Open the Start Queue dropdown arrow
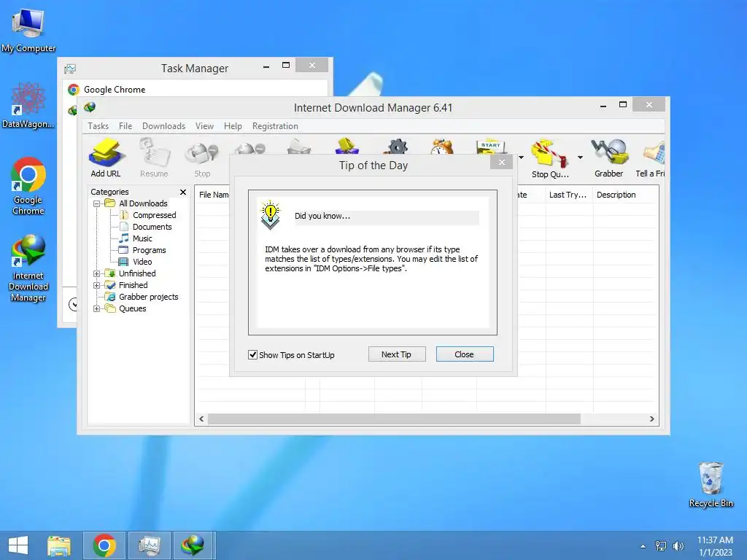This screenshot has width=747, height=560. click(521, 157)
